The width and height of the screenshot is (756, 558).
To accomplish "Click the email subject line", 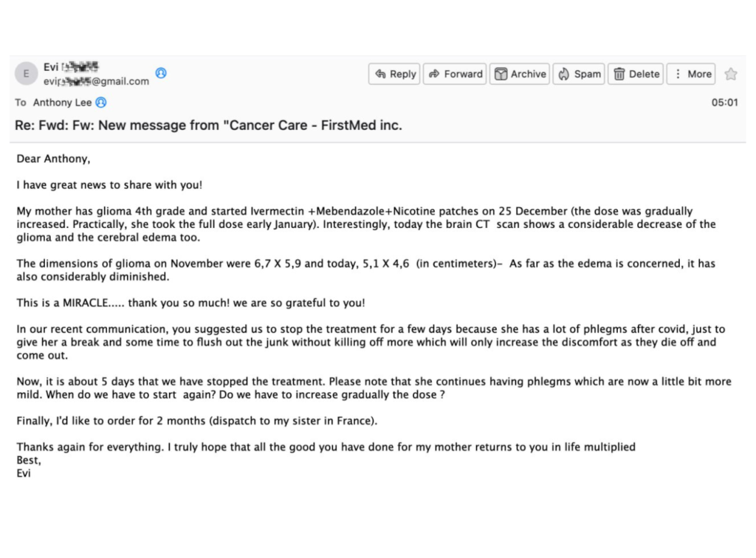I will pyautogui.click(x=208, y=125).
